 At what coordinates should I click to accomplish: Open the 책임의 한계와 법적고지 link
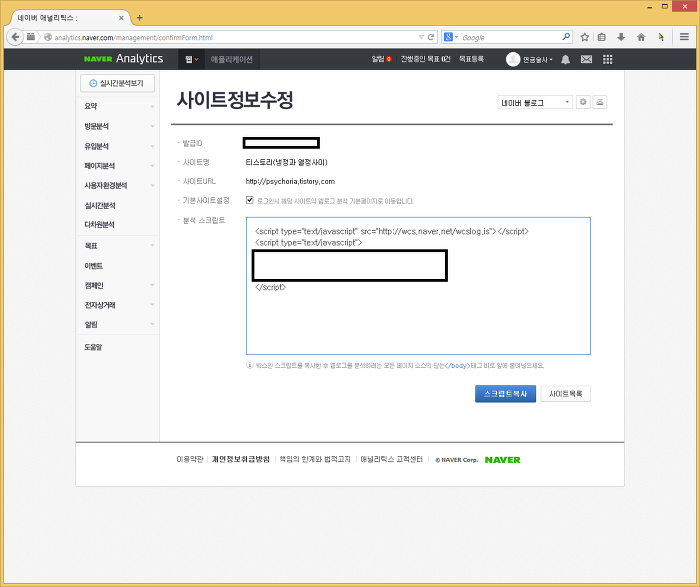315,459
